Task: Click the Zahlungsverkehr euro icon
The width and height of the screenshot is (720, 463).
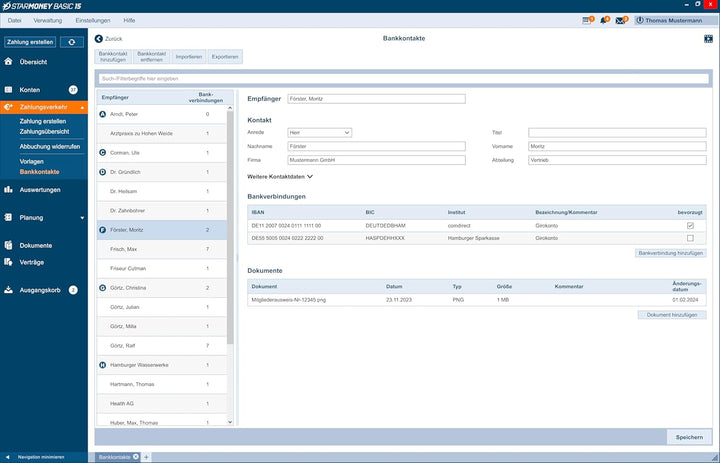Action: [8, 107]
